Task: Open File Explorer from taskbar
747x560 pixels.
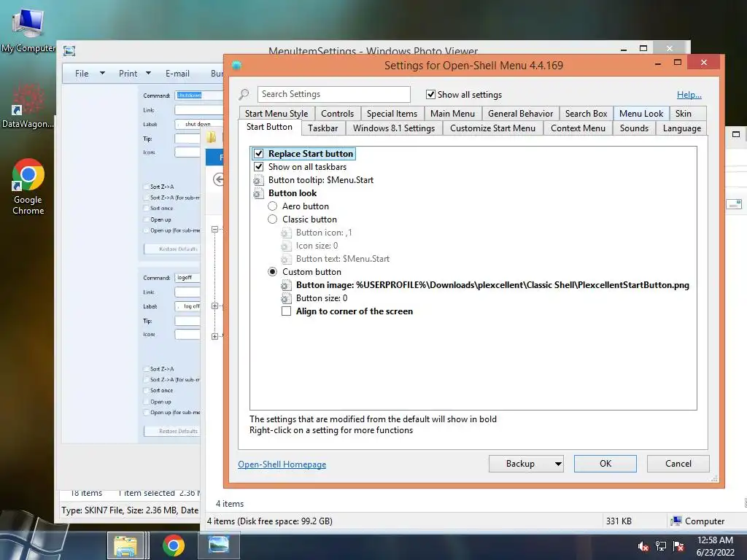Action: (x=125, y=545)
